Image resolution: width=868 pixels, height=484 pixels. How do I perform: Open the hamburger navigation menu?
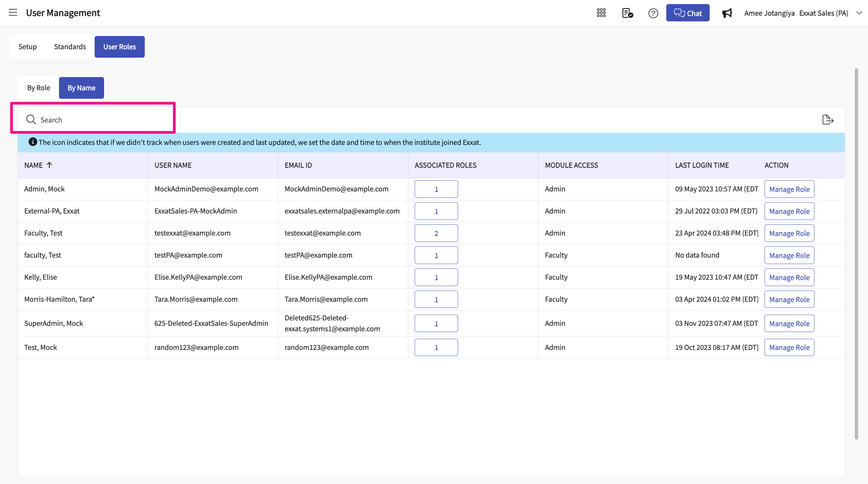pyautogui.click(x=13, y=13)
